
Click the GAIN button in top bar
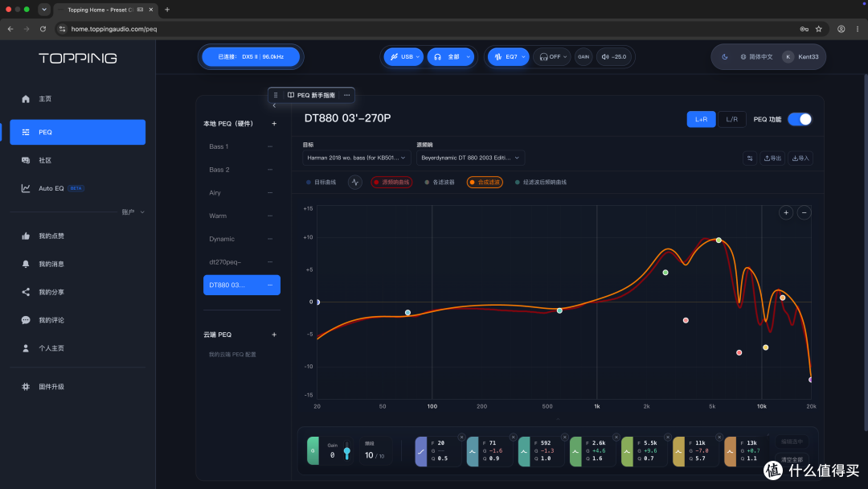tap(583, 56)
